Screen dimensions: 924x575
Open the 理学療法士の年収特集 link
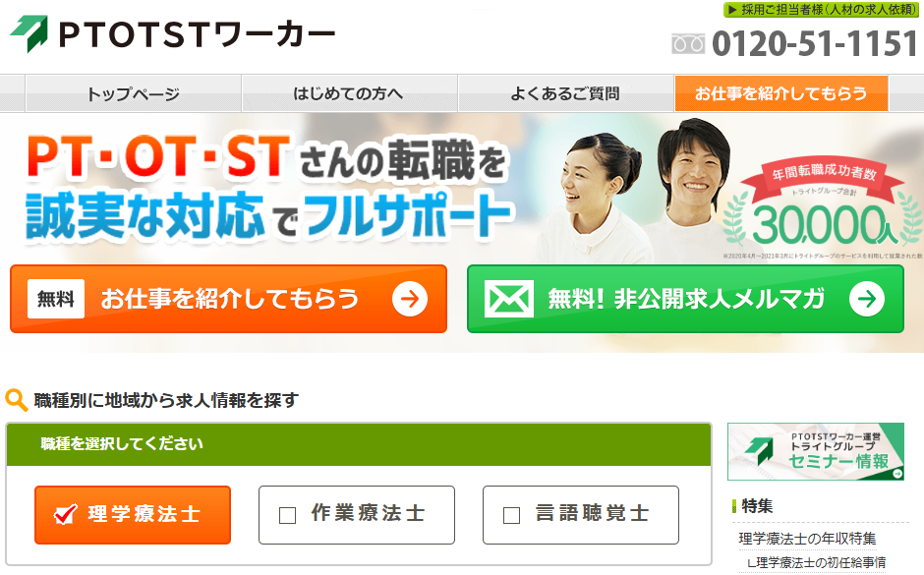[807, 539]
